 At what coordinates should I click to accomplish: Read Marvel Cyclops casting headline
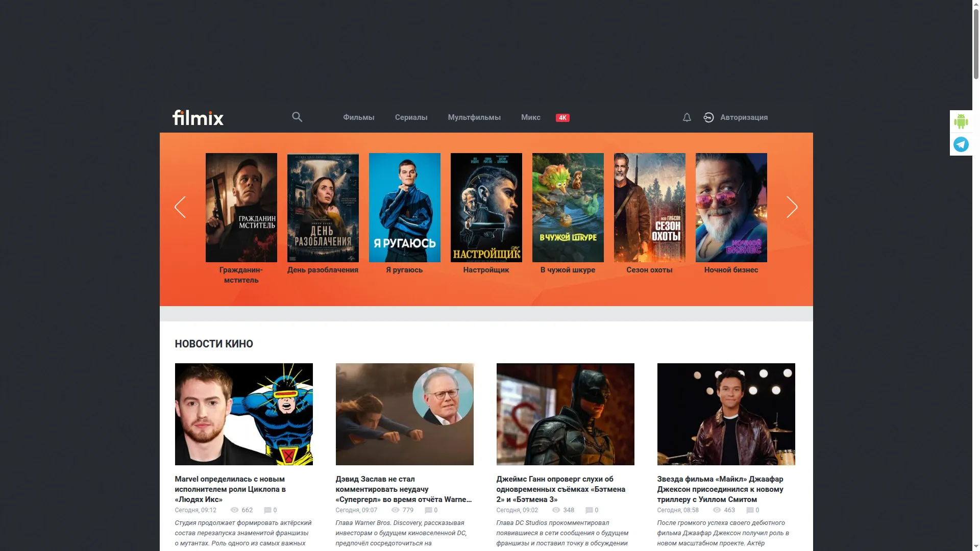point(230,489)
